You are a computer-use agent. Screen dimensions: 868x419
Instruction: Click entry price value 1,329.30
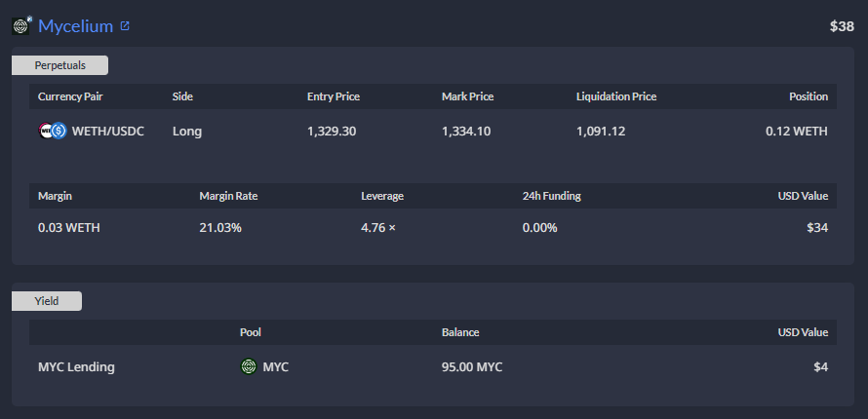pyautogui.click(x=332, y=132)
